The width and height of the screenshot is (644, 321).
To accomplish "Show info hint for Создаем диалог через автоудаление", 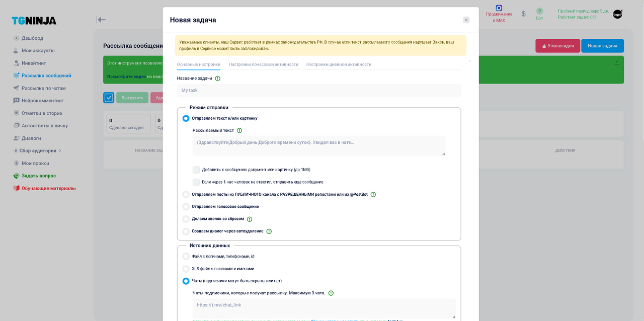I will pos(269,231).
